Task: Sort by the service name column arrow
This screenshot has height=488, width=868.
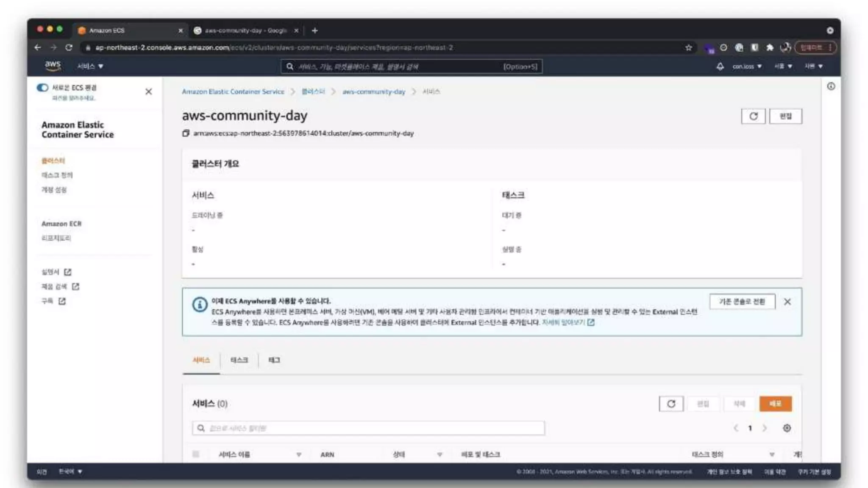Action: (299, 455)
